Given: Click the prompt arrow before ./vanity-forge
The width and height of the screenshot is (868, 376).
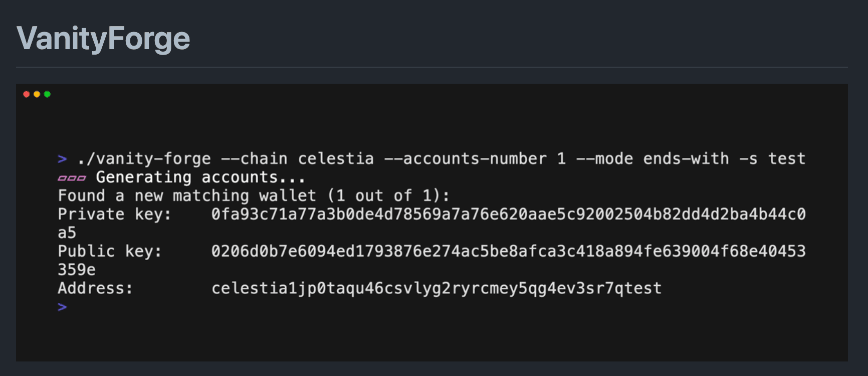Looking at the screenshot, I should 62,159.
